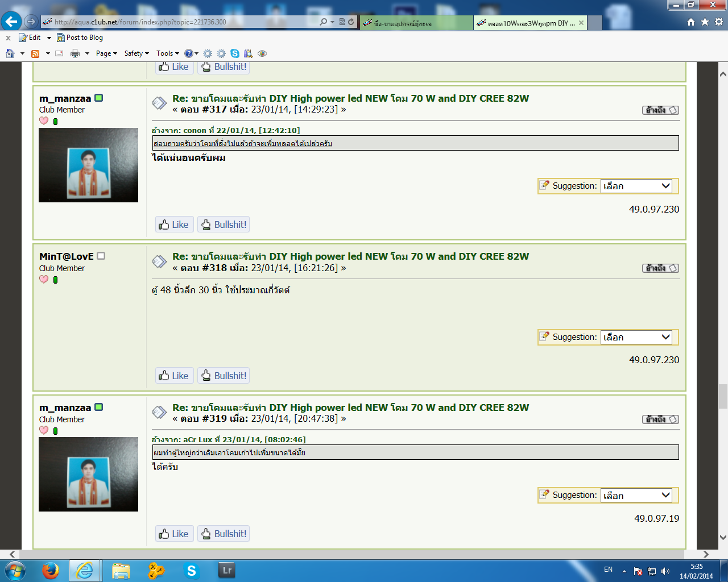728x582 pixels.
Task: Open the Safety menu dropdown
Action: point(136,53)
